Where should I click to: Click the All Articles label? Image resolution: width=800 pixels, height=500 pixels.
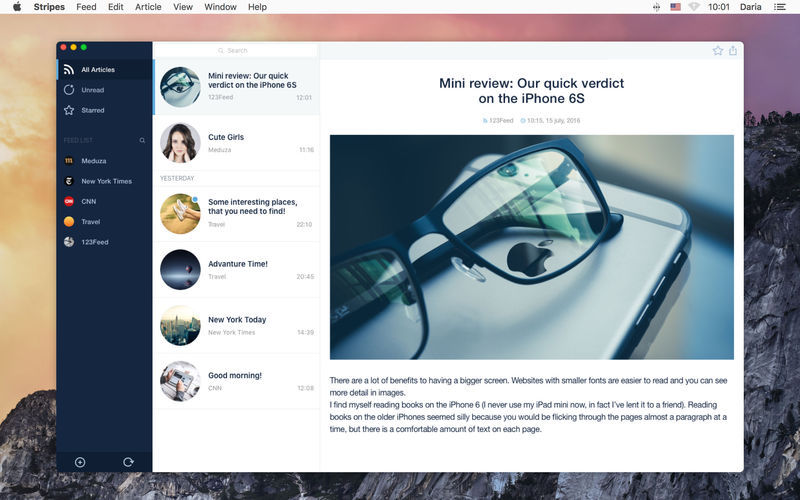[98, 70]
